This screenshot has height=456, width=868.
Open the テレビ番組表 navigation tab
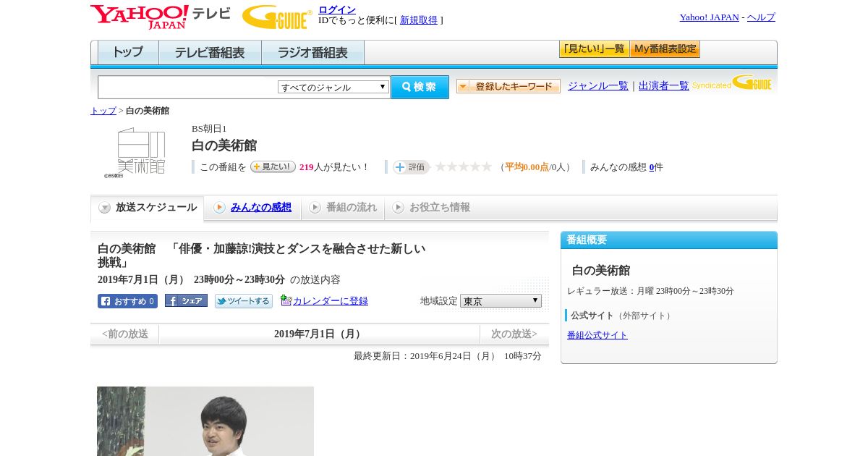[210, 53]
